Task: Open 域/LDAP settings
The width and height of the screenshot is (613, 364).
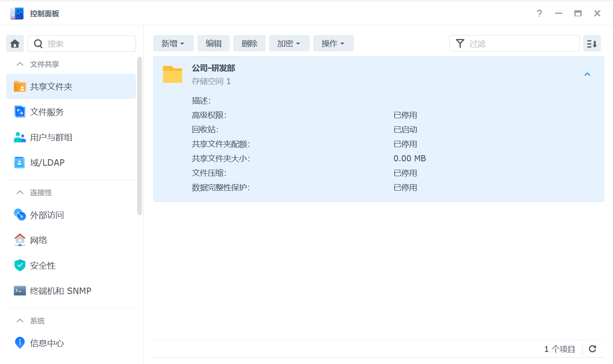Action: coord(47,162)
